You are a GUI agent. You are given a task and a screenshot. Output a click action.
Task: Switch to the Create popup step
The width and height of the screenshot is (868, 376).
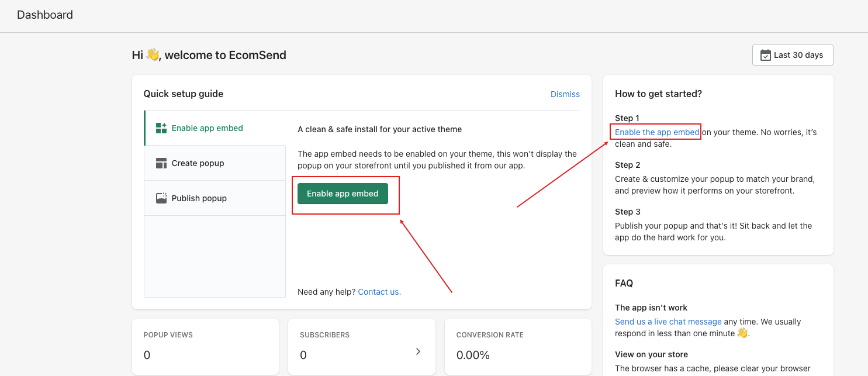[x=198, y=163]
